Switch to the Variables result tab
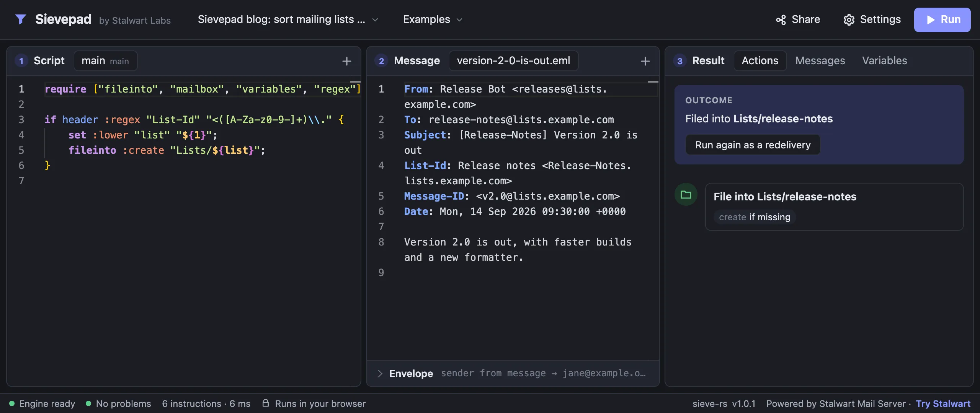980x413 pixels. pos(884,61)
